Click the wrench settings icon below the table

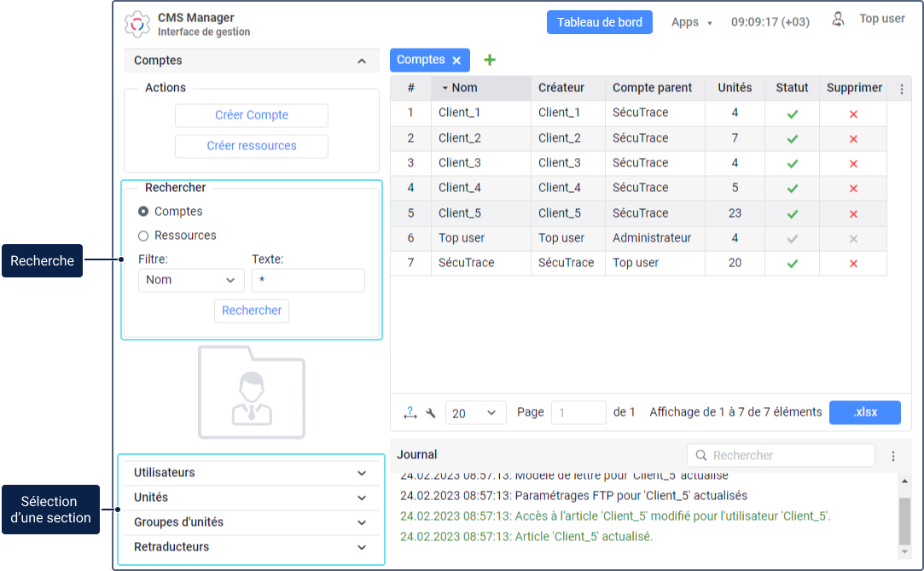coord(431,413)
